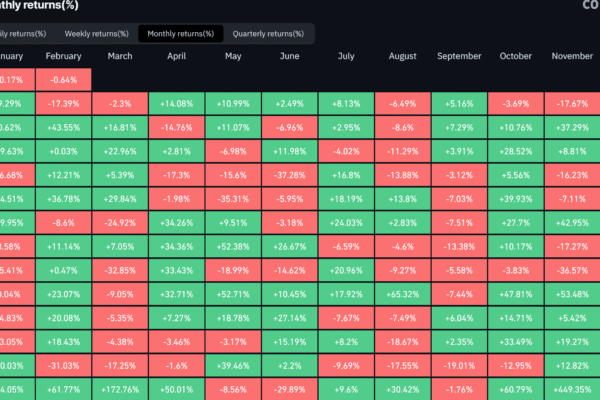Screen dimensions: 600x400
Task: Click the -0.64% cell under February
Action: tap(63, 80)
